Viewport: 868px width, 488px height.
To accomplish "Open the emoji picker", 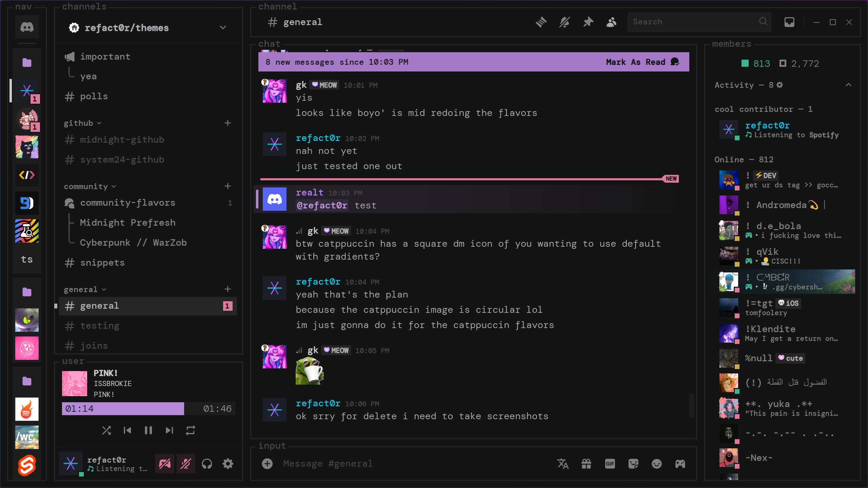I will pyautogui.click(x=656, y=464).
